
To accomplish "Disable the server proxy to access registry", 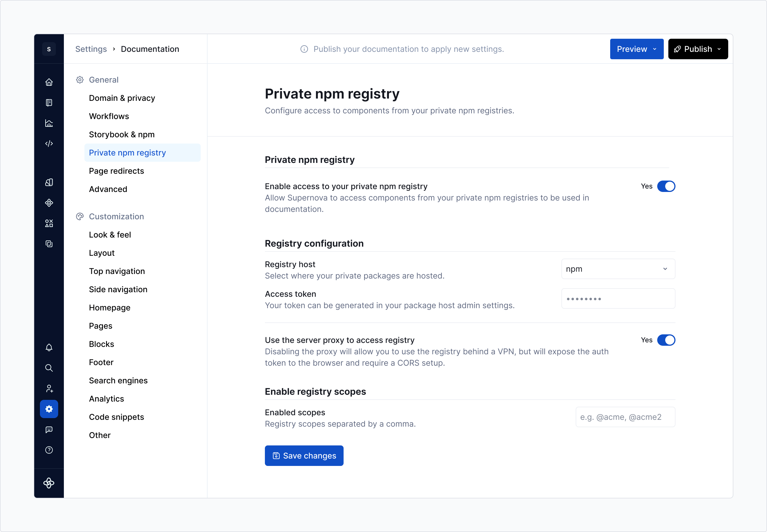I will click(666, 340).
